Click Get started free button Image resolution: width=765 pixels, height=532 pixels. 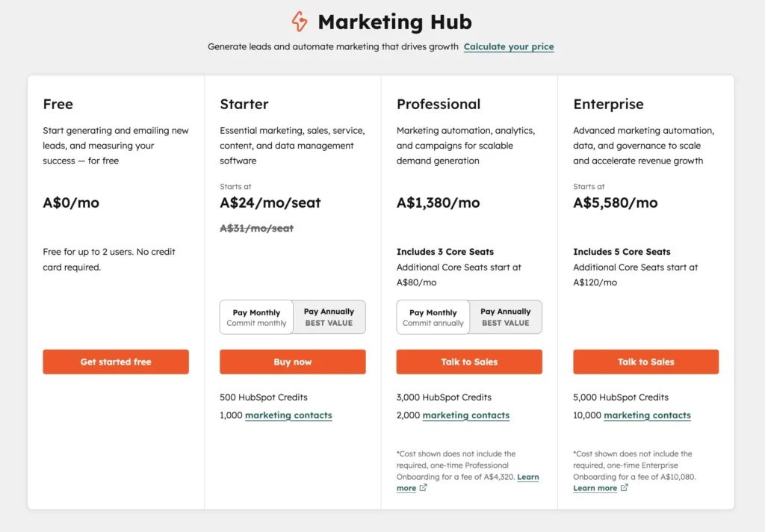coord(116,362)
